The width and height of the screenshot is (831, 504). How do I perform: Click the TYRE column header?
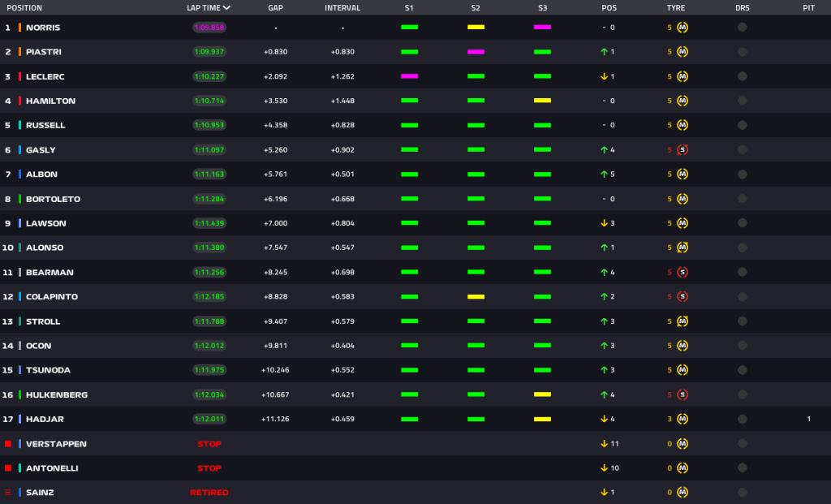coord(676,8)
